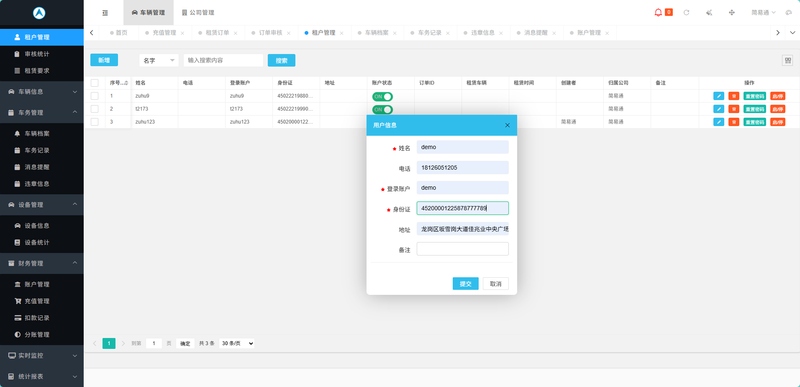Check the checkbox for row zuhu123
800x387 pixels.
94,122
